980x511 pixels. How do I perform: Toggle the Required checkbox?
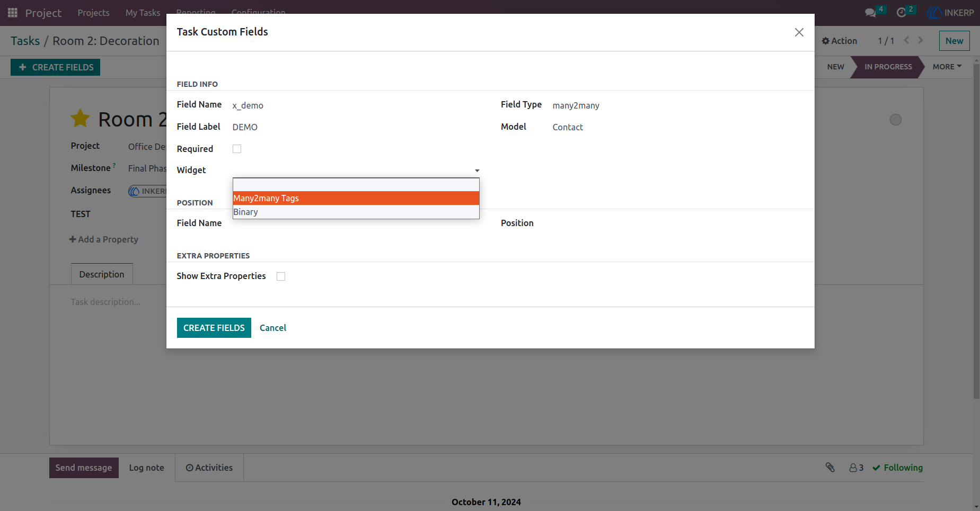[x=237, y=149]
